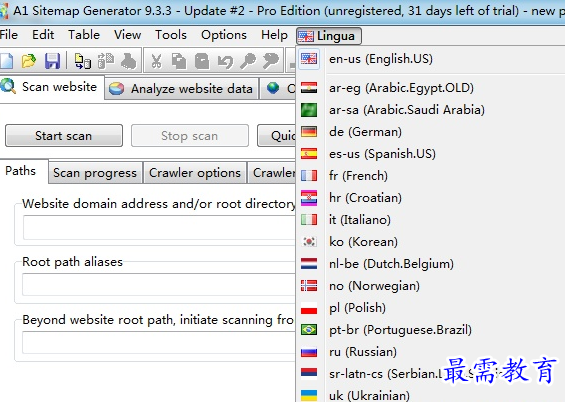The image size is (565, 402).
Task: Focus the Root path aliases input field
Action: [159, 285]
